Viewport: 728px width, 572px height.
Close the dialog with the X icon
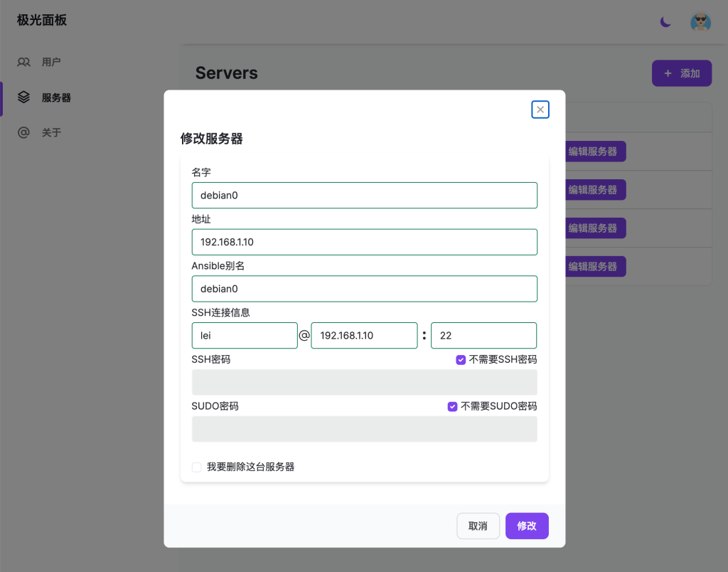click(540, 109)
